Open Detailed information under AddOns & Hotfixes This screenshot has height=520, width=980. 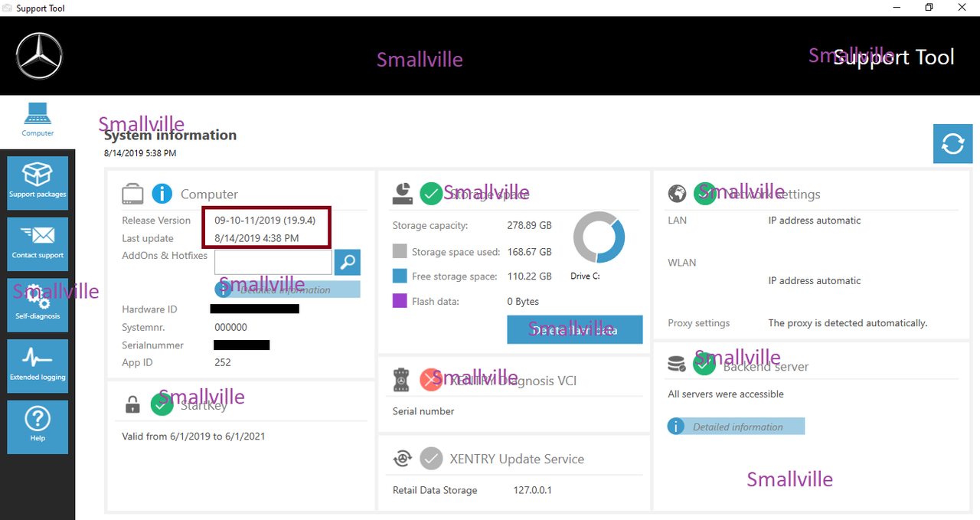287,289
